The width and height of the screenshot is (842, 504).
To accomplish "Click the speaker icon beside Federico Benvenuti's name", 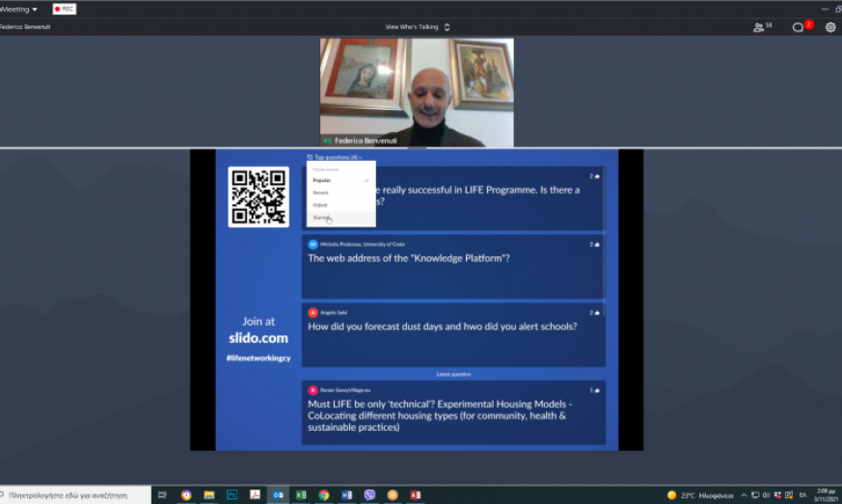I will (327, 141).
